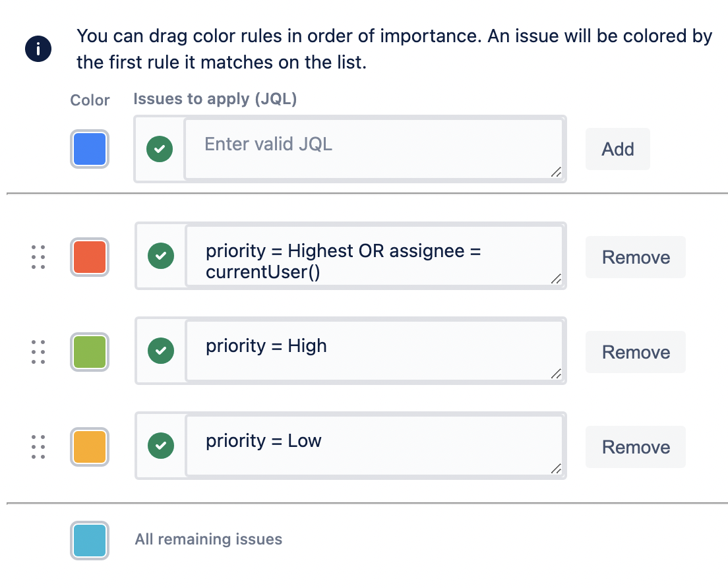Remove the priority = High rule
Viewport: 728px width, 588px height.
coord(636,352)
